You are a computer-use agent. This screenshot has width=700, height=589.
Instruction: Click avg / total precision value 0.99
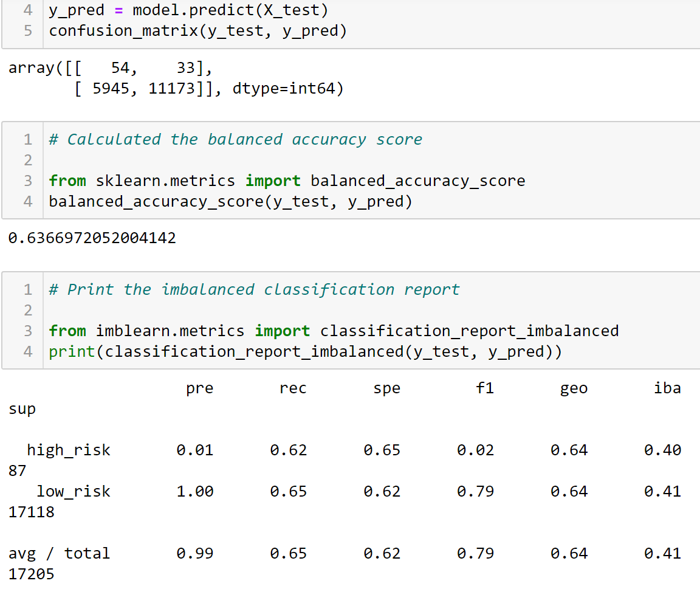coord(194,553)
